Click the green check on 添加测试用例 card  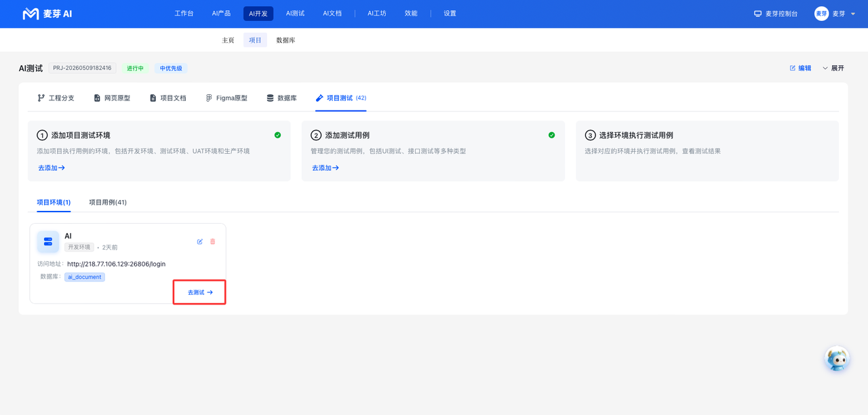tap(551, 135)
